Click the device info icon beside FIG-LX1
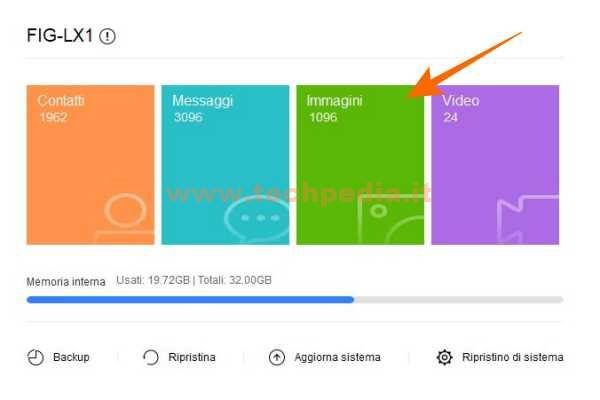Screen dimensions: 600x400 [108, 36]
